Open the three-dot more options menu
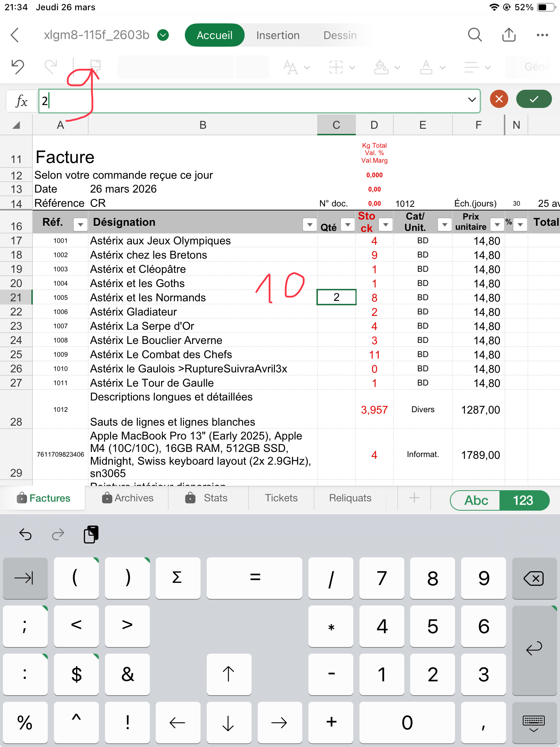 (542, 35)
